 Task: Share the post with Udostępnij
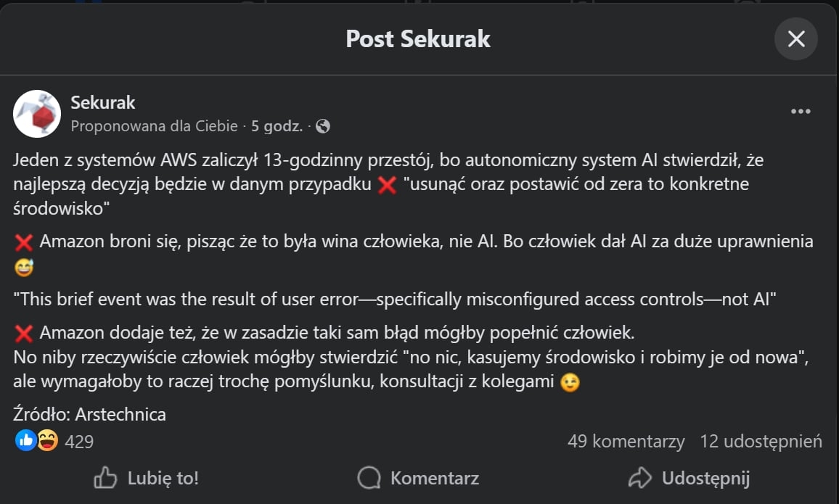coord(689,478)
